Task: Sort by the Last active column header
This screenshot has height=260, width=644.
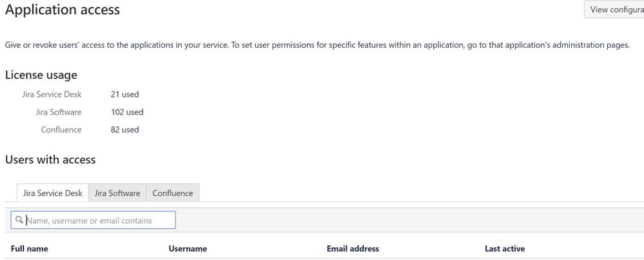Action: coord(505,248)
